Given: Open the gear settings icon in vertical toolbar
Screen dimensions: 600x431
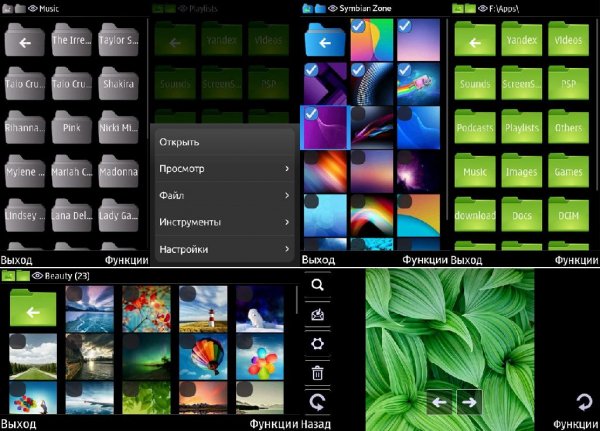Looking at the screenshot, I should 317,343.
